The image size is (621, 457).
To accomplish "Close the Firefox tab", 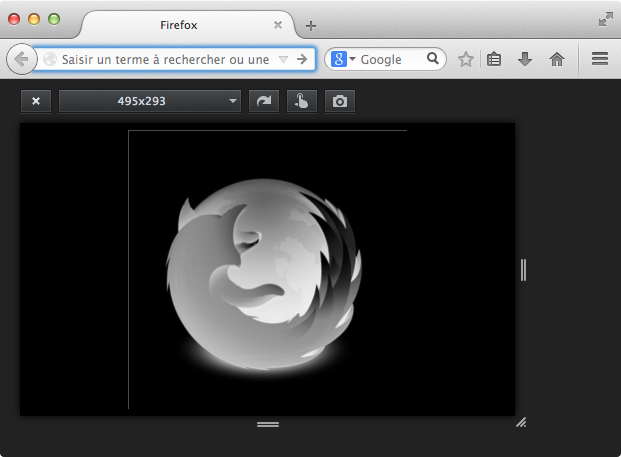I will point(278,25).
